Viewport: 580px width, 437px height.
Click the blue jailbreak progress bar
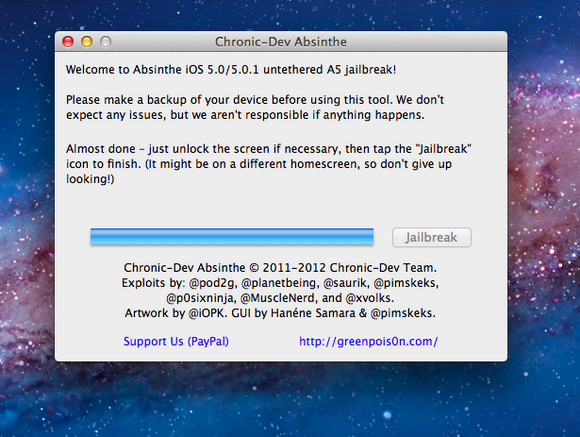tap(232, 237)
